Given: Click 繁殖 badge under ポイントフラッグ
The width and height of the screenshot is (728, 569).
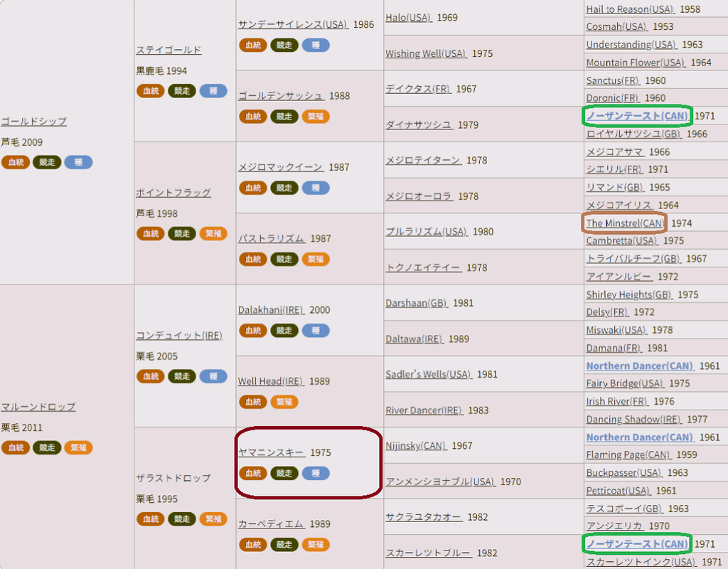Looking at the screenshot, I should pyautogui.click(x=213, y=233).
